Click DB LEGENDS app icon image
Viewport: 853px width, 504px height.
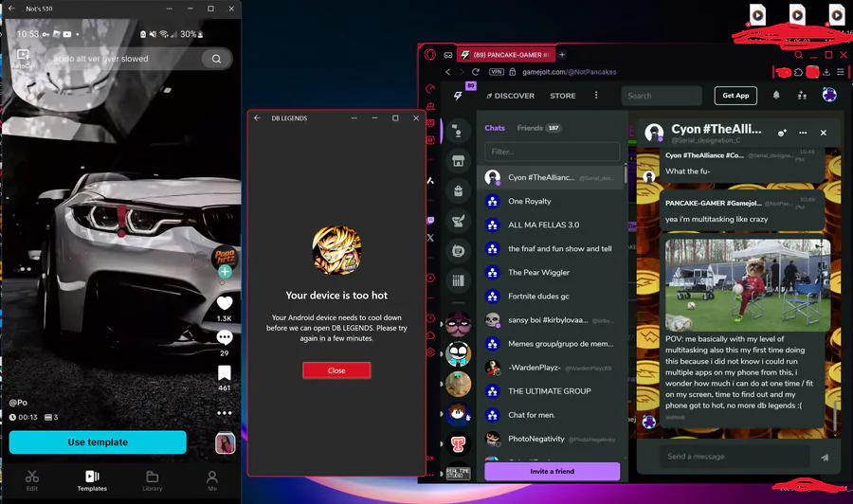tap(336, 250)
